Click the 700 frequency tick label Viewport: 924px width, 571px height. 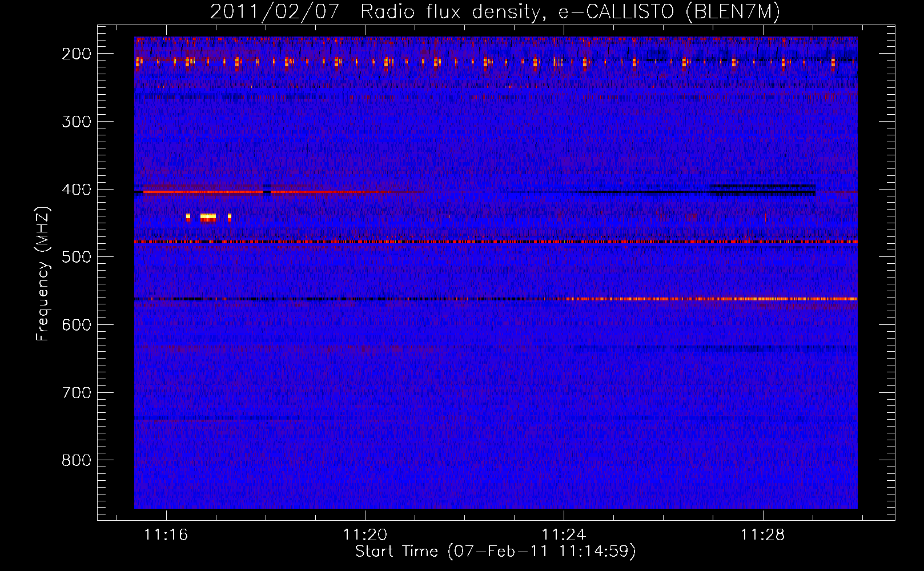pyautogui.click(x=77, y=393)
